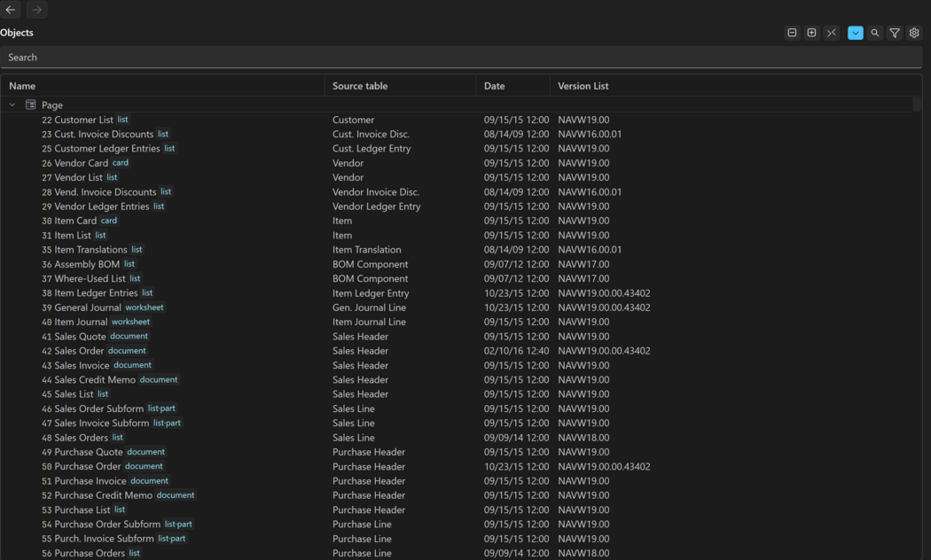Image resolution: width=931 pixels, height=560 pixels.
Task: Select the Page group row label
Action: [52, 105]
